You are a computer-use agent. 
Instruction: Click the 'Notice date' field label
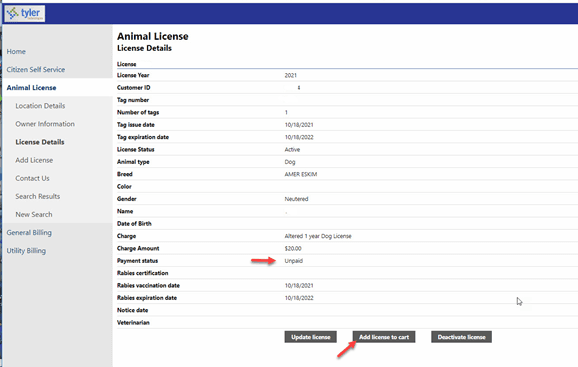[133, 310]
